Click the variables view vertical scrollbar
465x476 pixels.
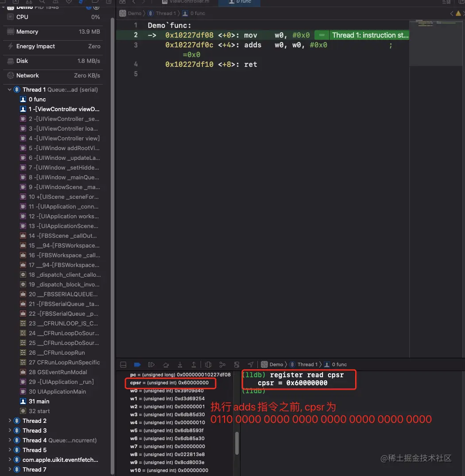point(237,443)
